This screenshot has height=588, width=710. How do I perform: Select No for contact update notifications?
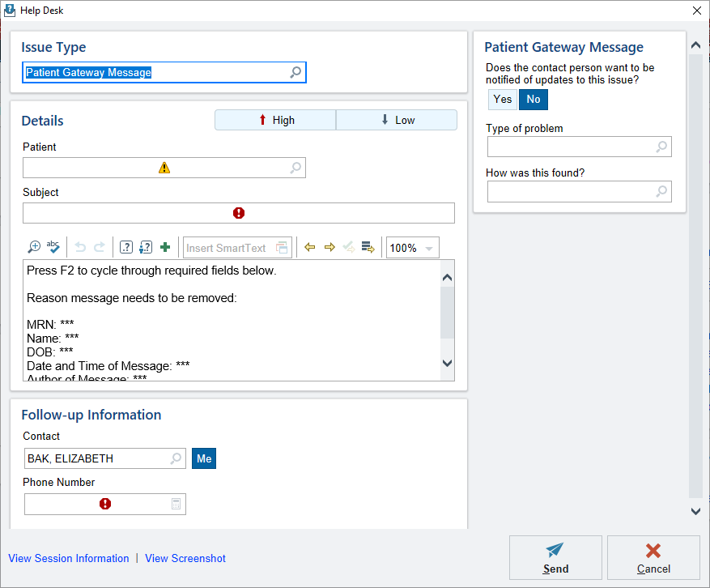(534, 99)
